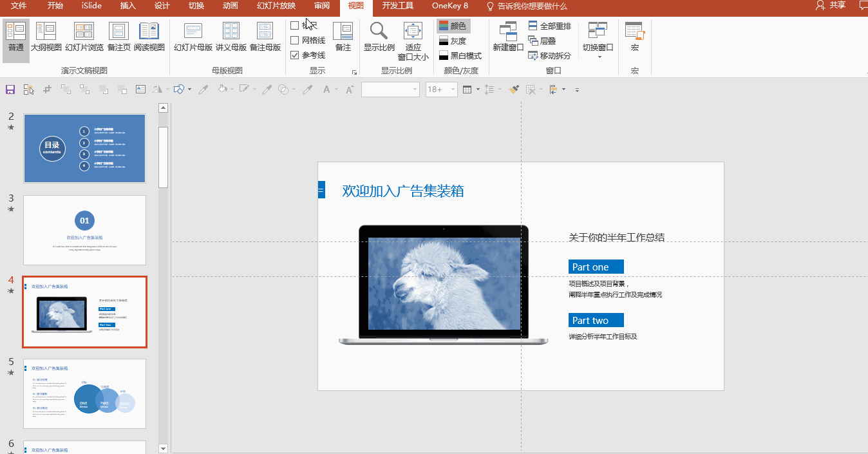868x454 pixels.
Task: Open the 显示 group dialog launcher
Action: [354, 72]
